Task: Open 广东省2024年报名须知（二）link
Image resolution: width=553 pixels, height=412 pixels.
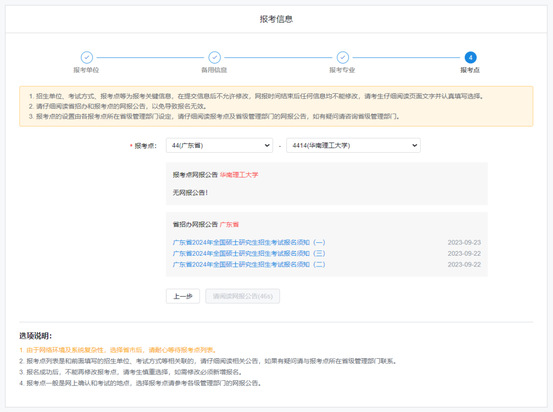Action: (249, 264)
